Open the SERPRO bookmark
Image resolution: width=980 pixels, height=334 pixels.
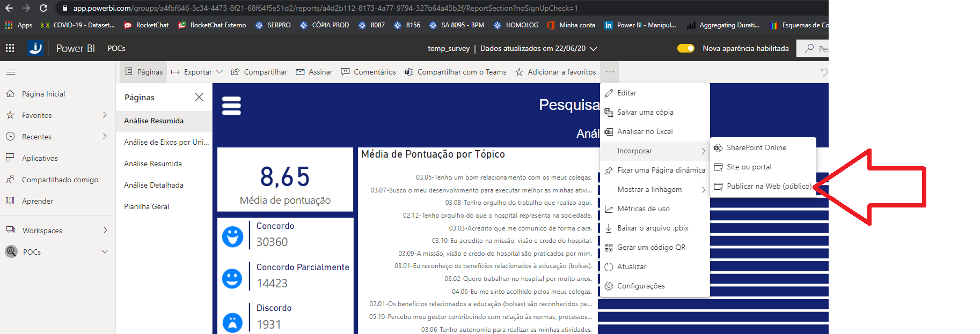coord(273,25)
